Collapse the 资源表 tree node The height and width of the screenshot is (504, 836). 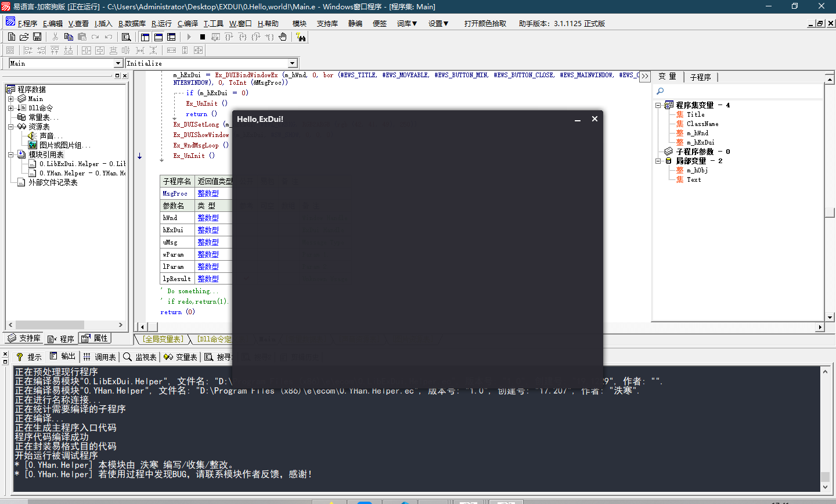click(10, 127)
